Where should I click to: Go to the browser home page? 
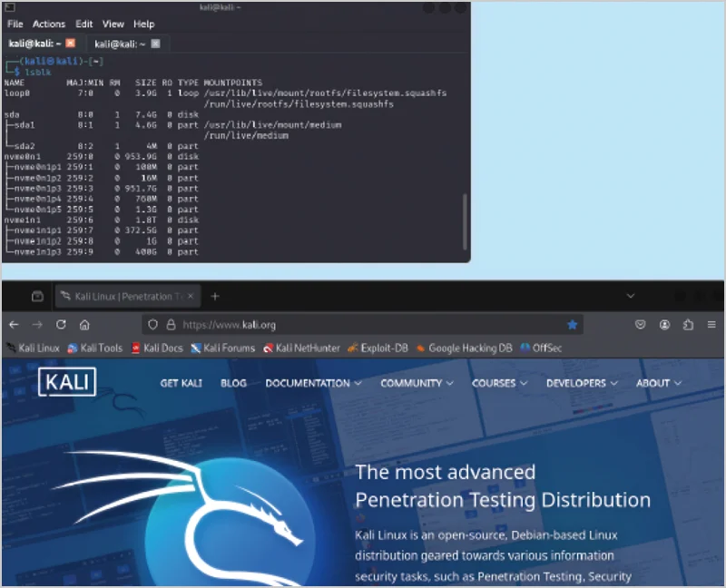pos(85,324)
